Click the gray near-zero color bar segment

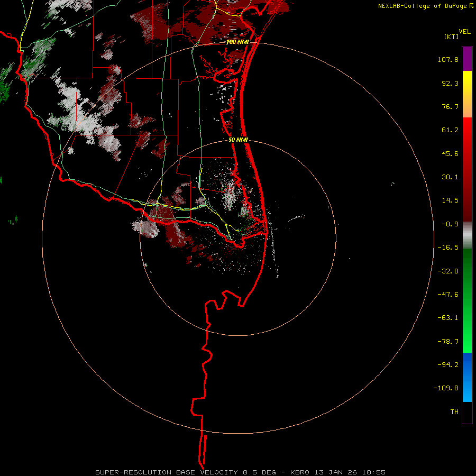[467, 235]
